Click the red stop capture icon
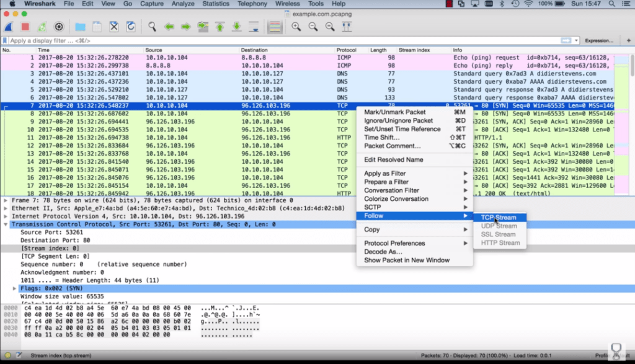 [25, 27]
